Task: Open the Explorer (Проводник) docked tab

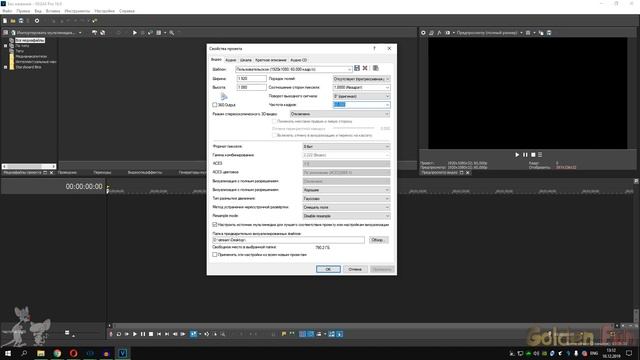Action: point(67,173)
